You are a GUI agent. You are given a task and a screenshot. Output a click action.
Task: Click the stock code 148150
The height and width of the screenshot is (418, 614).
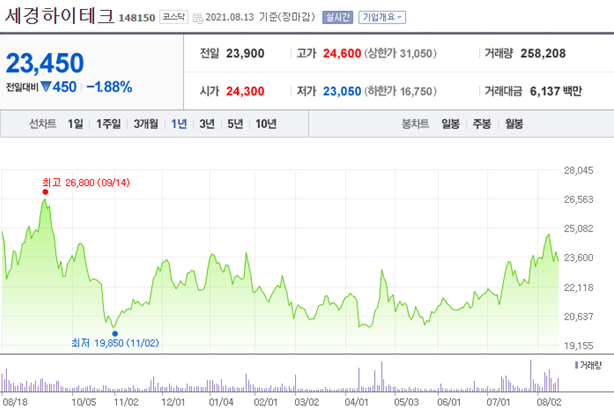point(137,18)
